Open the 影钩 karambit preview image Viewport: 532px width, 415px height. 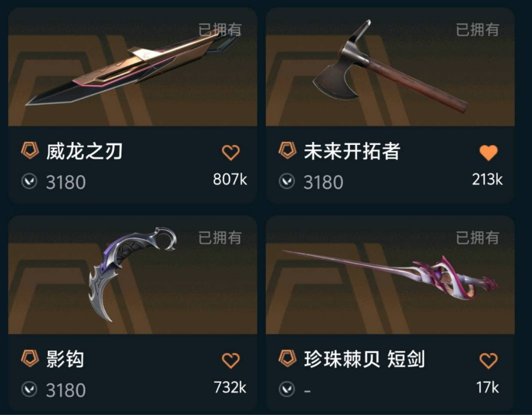[x=133, y=275]
